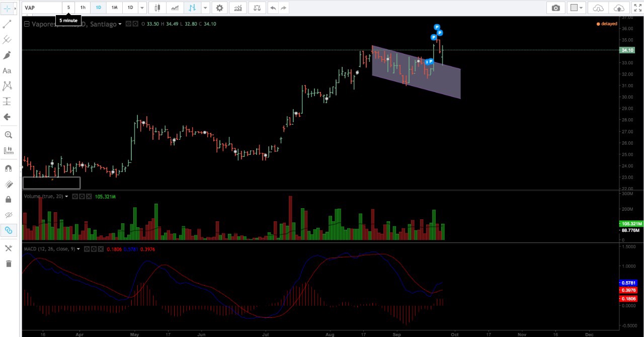Remove drawings with the trash icon
This screenshot has width=644, height=337.
[8, 264]
